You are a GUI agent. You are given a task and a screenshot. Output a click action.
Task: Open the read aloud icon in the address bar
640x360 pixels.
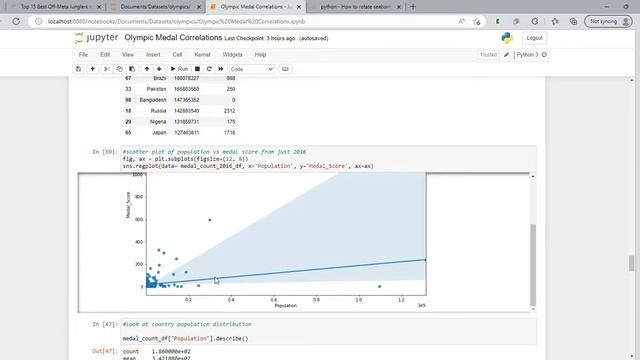point(461,22)
